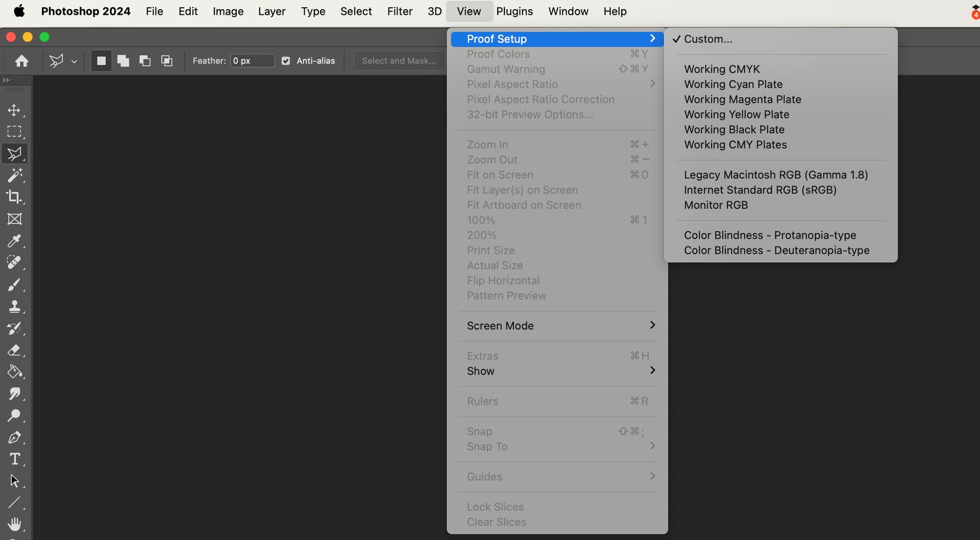The height and width of the screenshot is (540, 980).
Task: Open the tool preset picker dropdown arrow
Action: coord(74,61)
